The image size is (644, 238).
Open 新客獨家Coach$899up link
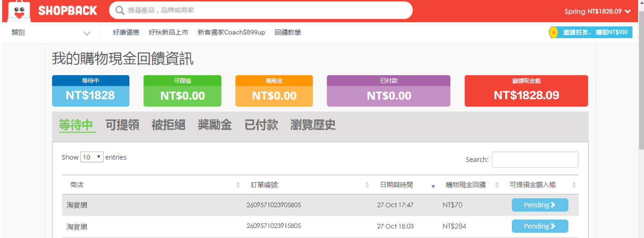[231, 32]
